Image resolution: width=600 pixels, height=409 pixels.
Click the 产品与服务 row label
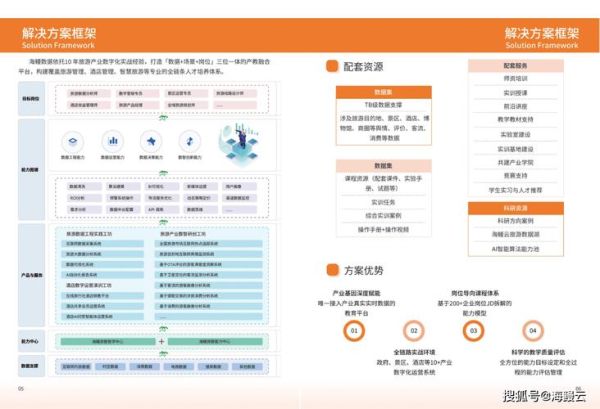32,275
